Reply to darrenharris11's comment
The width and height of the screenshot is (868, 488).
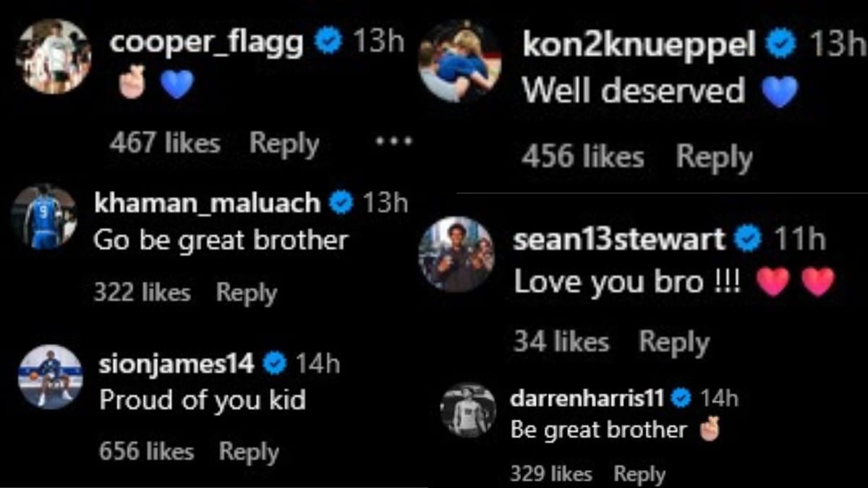[639, 474]
